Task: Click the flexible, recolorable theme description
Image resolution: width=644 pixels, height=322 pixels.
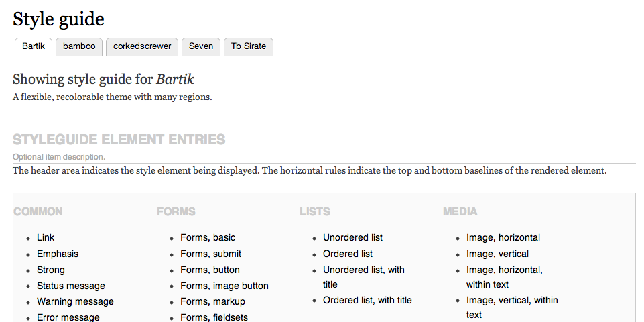Action: [x=113, y=97]
